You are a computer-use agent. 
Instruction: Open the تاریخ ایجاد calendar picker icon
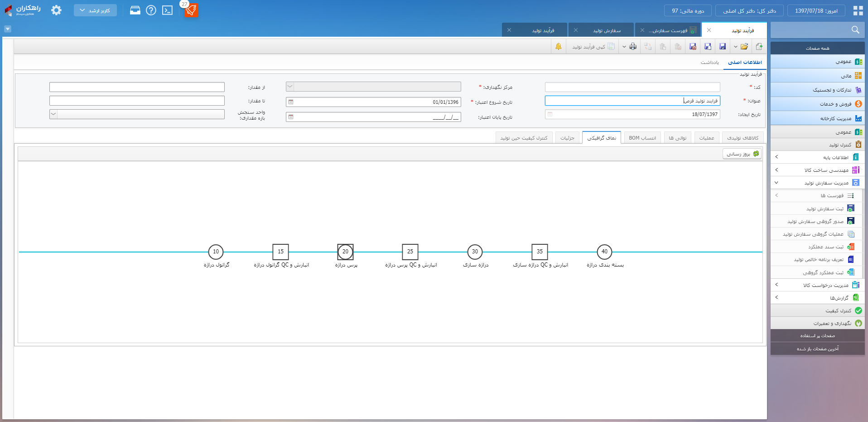coord(550,114)
